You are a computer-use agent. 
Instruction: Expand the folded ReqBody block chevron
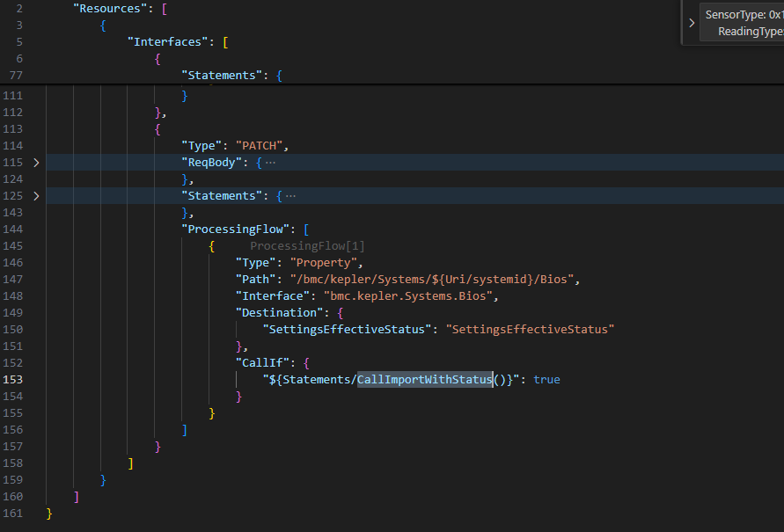(36, 163)
